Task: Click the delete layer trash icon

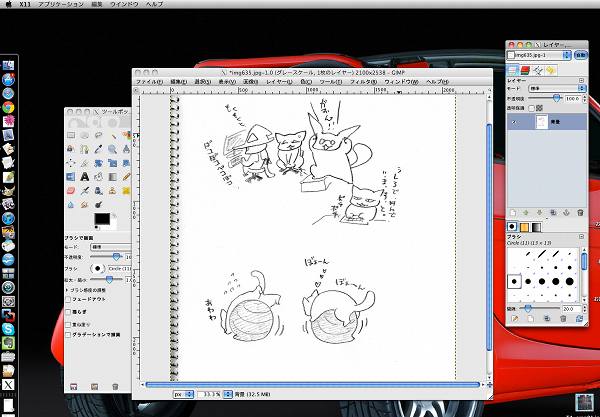Action: click(x=580, y=213)
